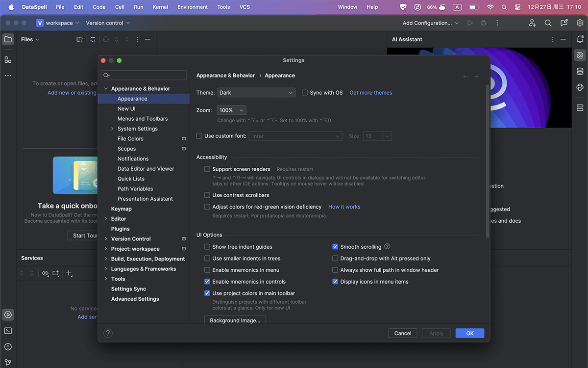
Task: Open the Tools menu in menu bar
Action: (223, 7)
